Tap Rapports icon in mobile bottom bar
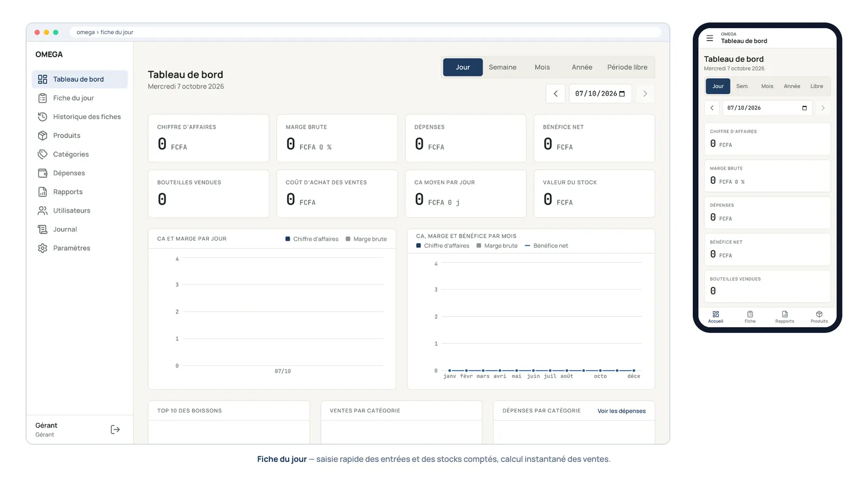Viewport: 868px width, 482px height. 784,314
